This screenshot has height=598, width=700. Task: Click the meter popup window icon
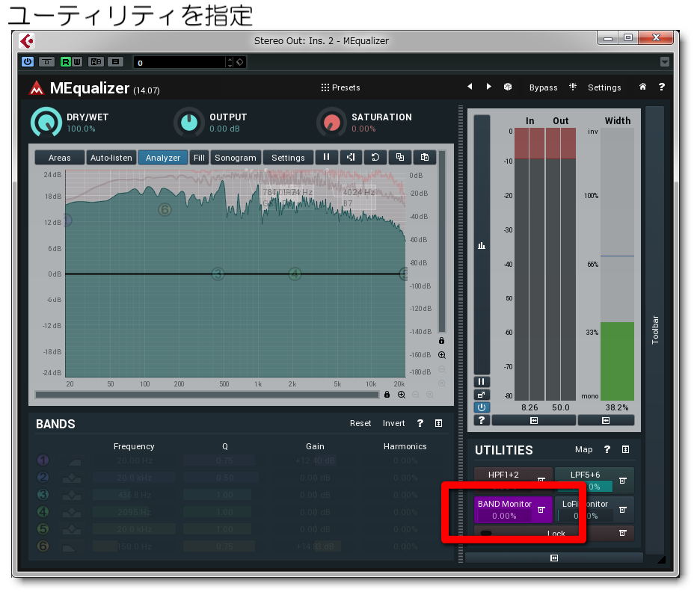(x=482, y=395)
